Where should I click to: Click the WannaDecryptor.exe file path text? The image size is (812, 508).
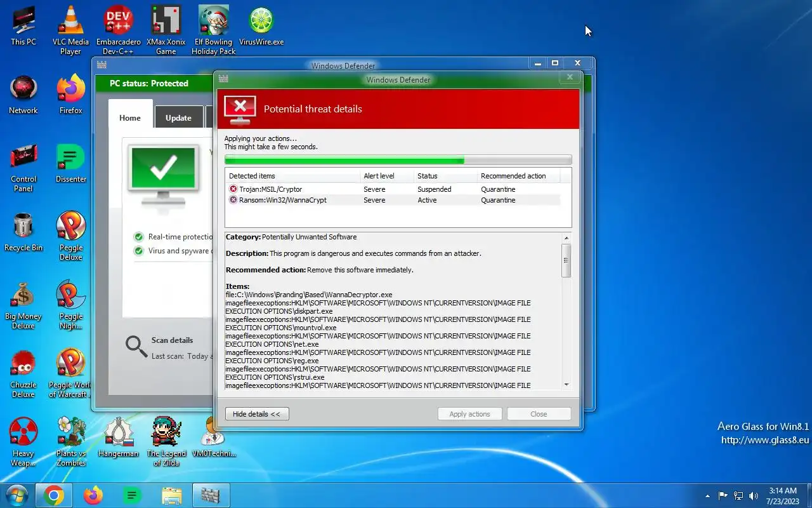click(x=309, y=295)
